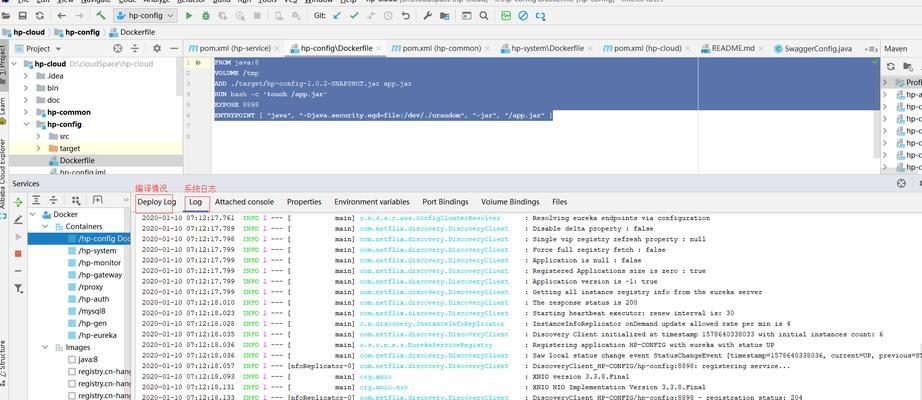This screenshot has width=922, height=400.
Task: Revert changes with the rollback arrow icon
Action: click(405, 16)
